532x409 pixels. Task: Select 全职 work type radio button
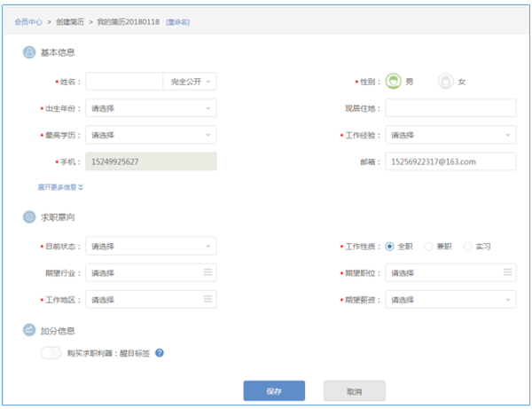[x=389, y=247]
